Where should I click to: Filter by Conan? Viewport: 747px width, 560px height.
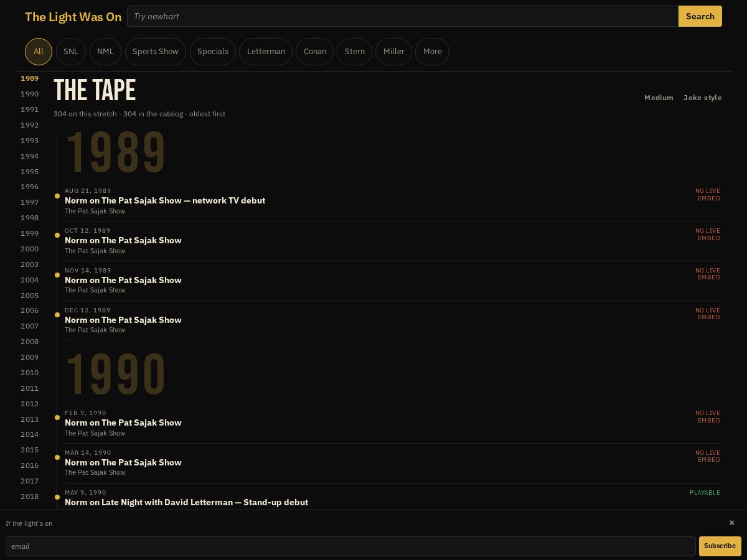[315, 52]
